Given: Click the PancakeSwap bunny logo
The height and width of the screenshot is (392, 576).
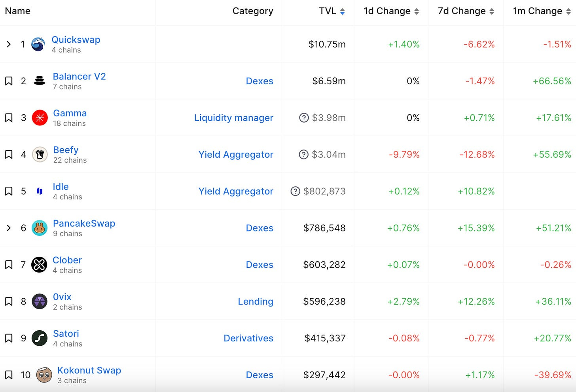Looking at the screenshot, I should (40, 228).
